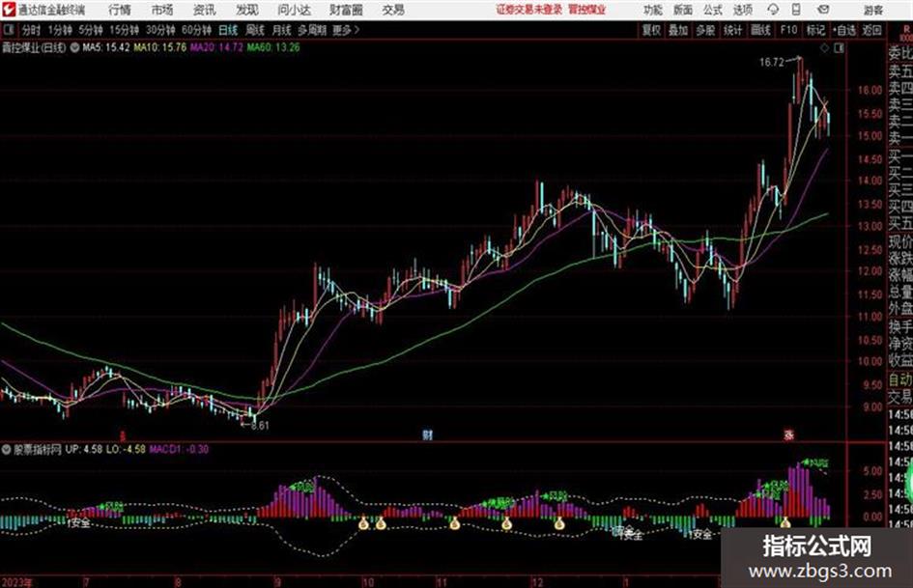Image resolution: width=913 pixels, height=588 pixels.
Task: Switch to the 60分钟 period
Action: point(197,30)
